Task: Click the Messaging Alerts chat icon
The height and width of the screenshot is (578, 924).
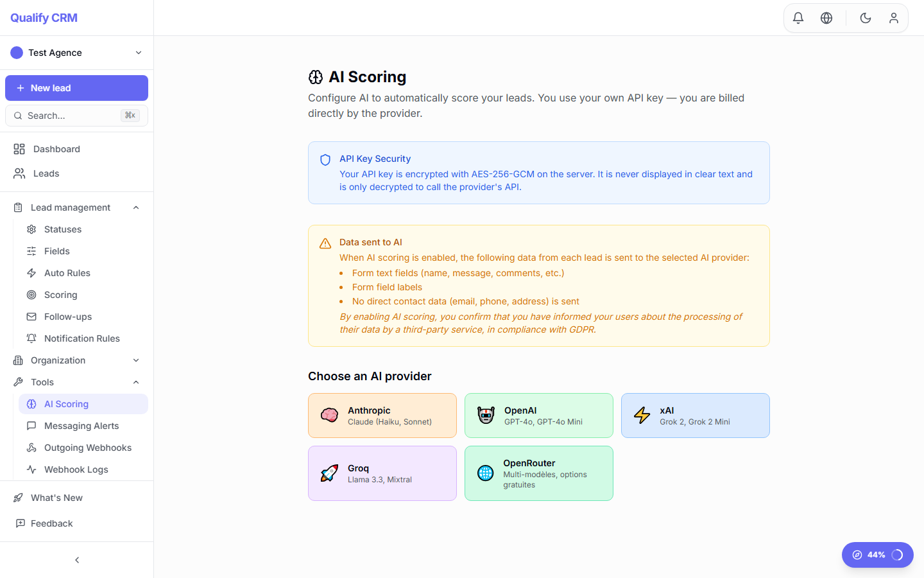Action: (31, 426)
